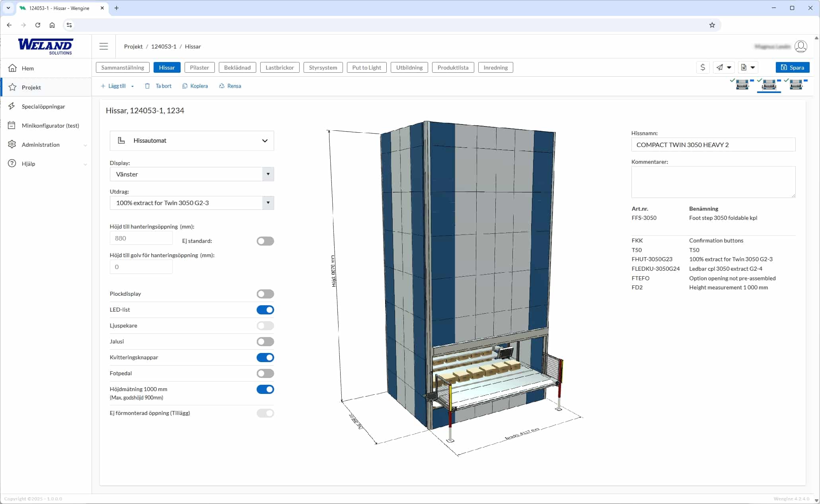The height and width of the screenshot is (504, 820).
Task: Switch to the Lastbrickor tab
Action: click(280, 68)
